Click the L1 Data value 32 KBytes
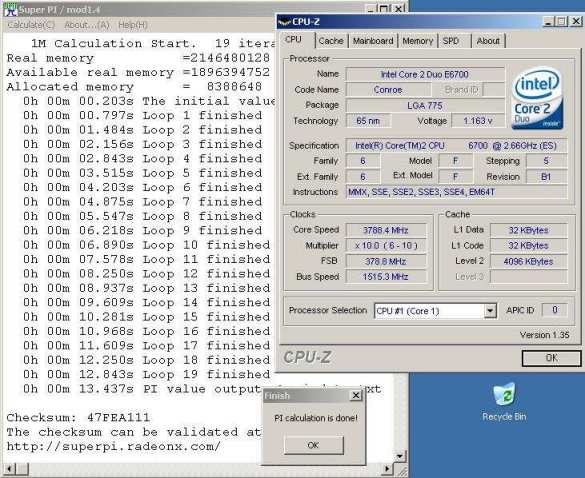Viewport: 585px width, 478px height. coord(529,230)
